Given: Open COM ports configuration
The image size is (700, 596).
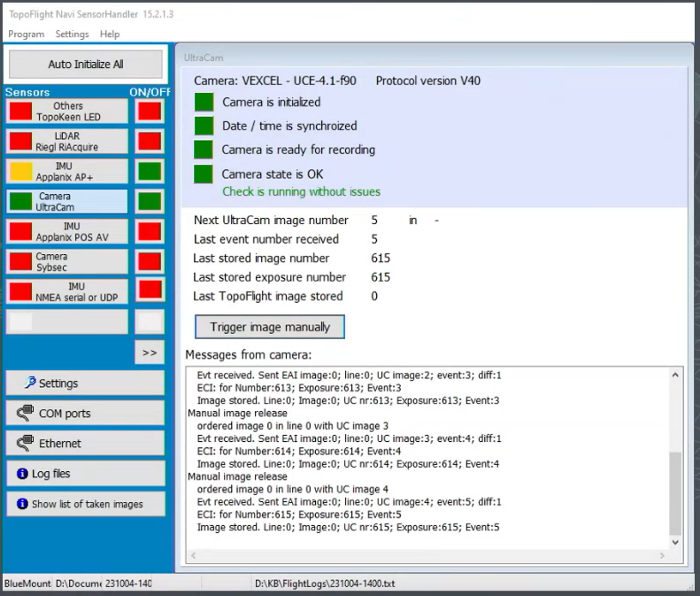Looking at the screenshot, I should pyautogui.click(x=85, y=414).
